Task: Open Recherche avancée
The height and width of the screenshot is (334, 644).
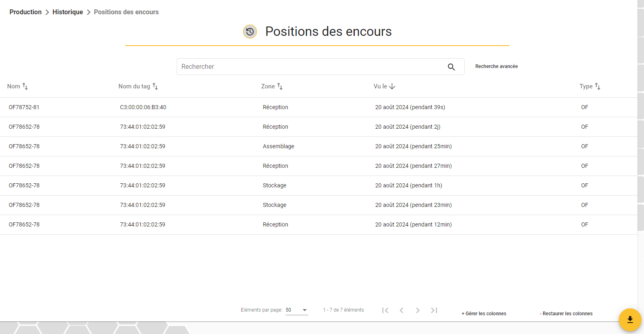Action: click(496, 66)
